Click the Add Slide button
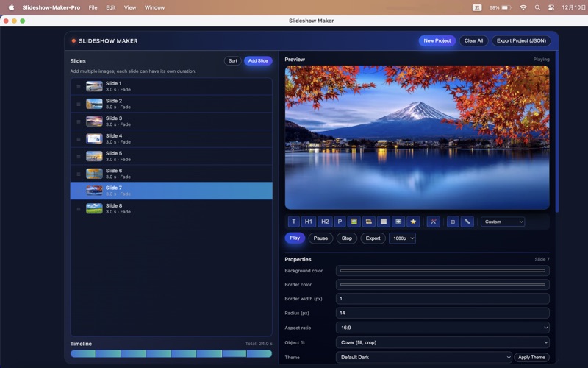Image resolution: width=588 pixels, height=368 pixels. point(258,61)
